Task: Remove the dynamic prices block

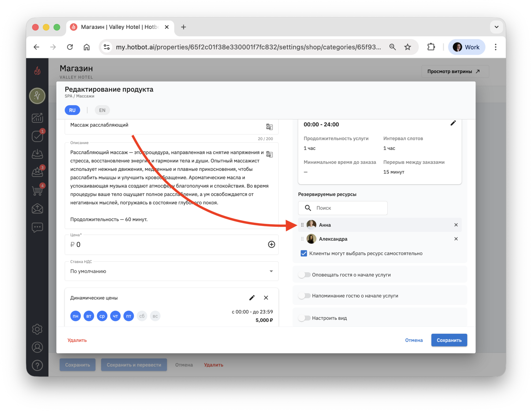Action: (266, 298)
